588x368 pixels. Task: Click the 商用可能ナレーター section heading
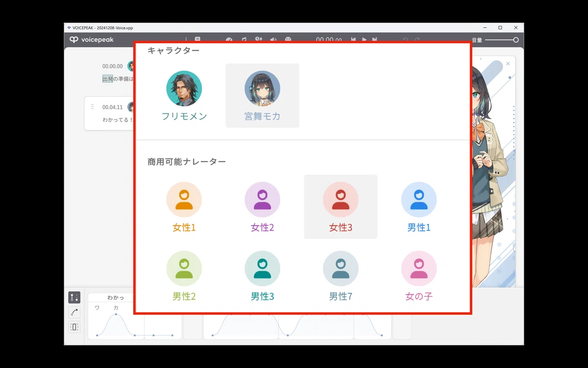coord(187,161)
